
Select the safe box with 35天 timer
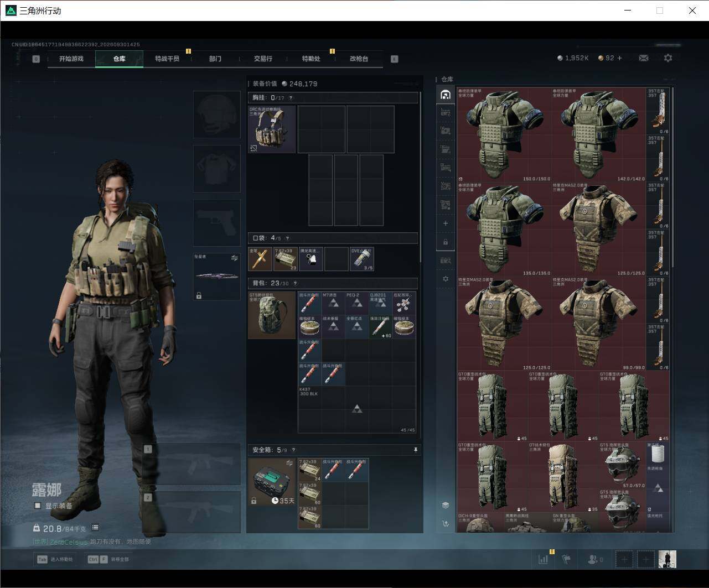pyautogui.click(x=272, y=482)
